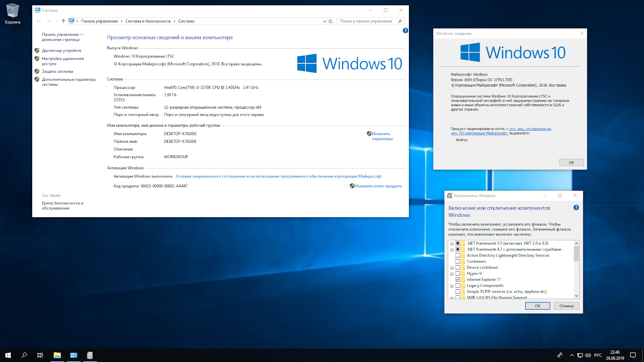This screenshot has height=362, width=644.
Task: Toggle the .NET Framework 3.5 checkbox
Action: tap(458, 243)
